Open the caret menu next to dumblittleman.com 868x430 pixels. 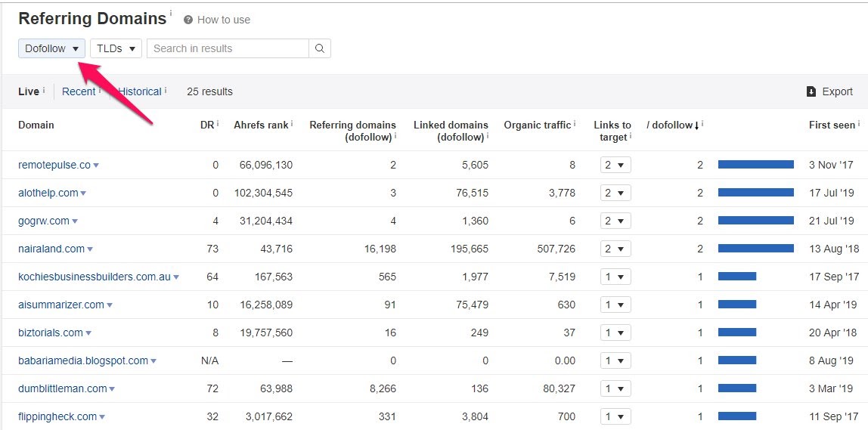click(x=112, y=389)
